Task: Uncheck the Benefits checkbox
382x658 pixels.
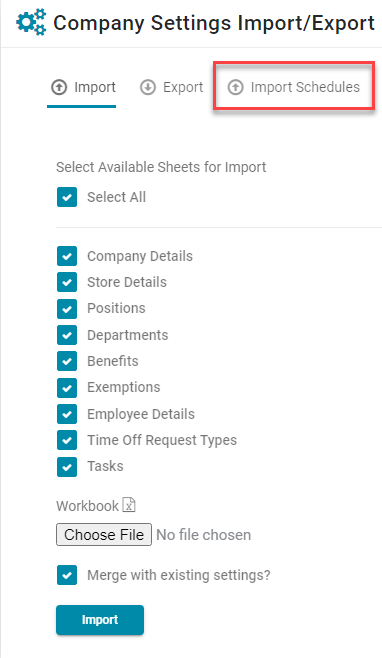Action: pyautogui.click(x=67, y=361)
